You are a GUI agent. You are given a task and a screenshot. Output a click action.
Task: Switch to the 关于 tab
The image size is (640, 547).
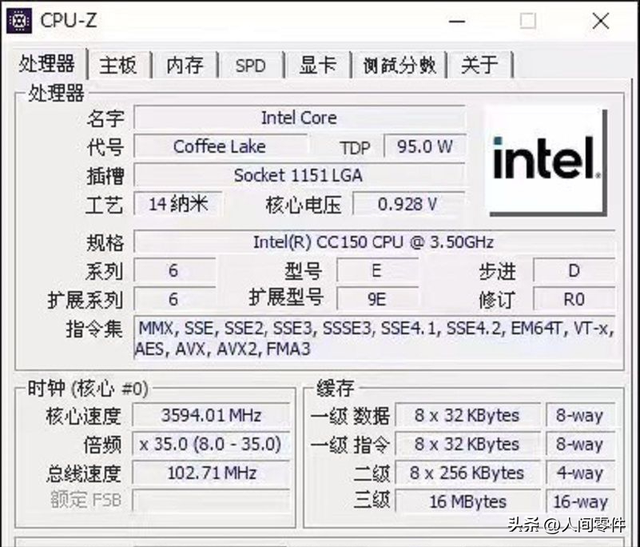coord(480,65)
